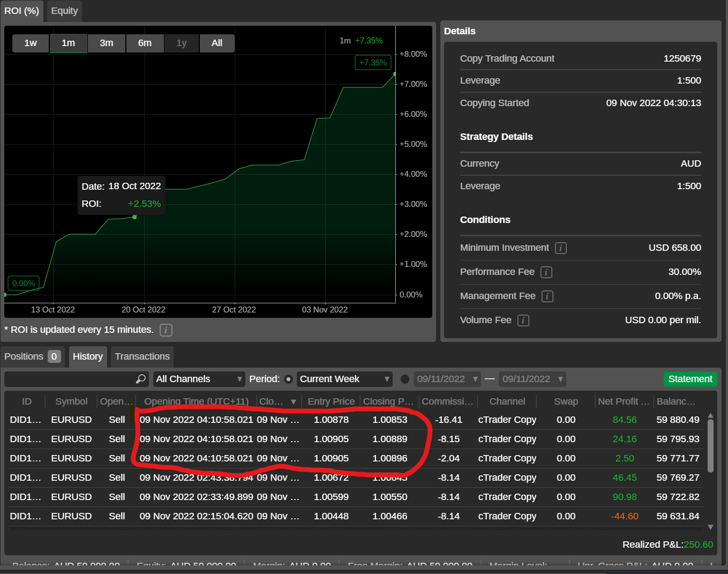This screenshot has width=728, height=574.
Task: Sort by Opening Time (UTC+11) header
Action: [196, 402]
